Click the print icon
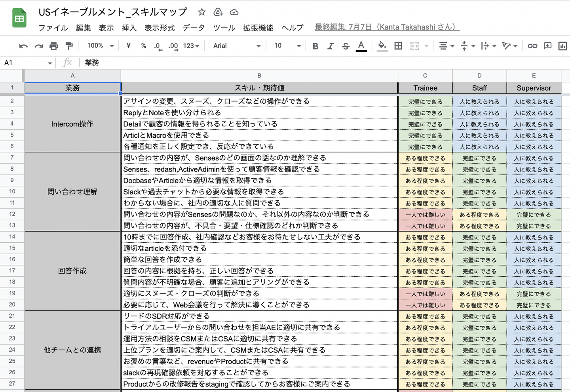The image size is (570, 392). click(54, 46)
